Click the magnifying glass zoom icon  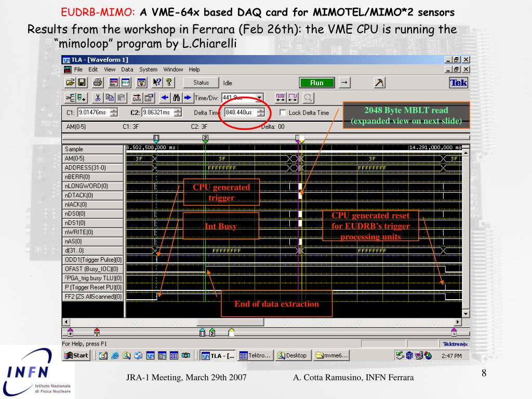pyautogui.click(x=308, y=98)
